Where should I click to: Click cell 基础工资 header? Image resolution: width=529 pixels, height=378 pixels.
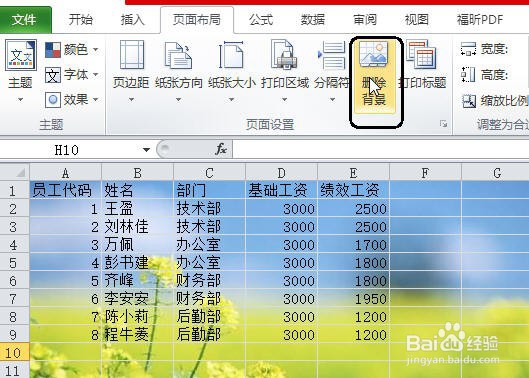coord(281,190)
